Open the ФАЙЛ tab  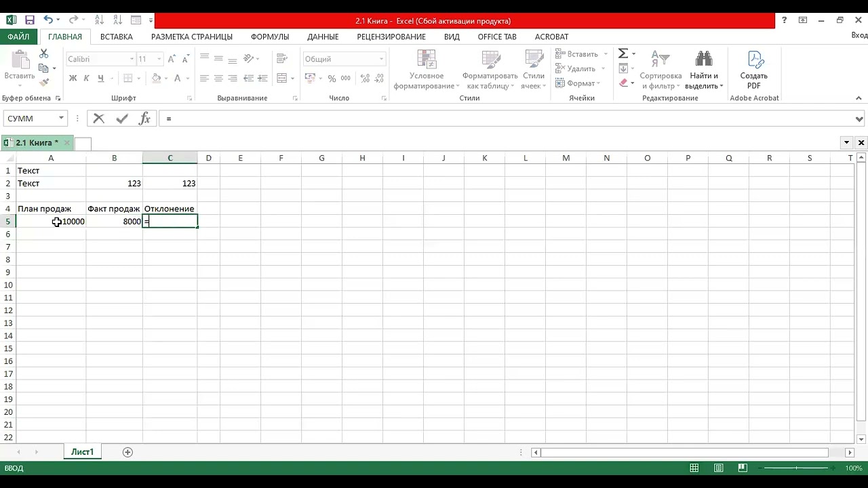(x=18, y=37)
